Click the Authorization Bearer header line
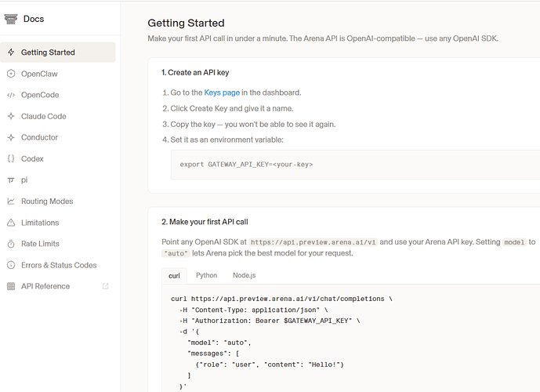The width and height of the screenshot is (540, 392). point(270,321)
